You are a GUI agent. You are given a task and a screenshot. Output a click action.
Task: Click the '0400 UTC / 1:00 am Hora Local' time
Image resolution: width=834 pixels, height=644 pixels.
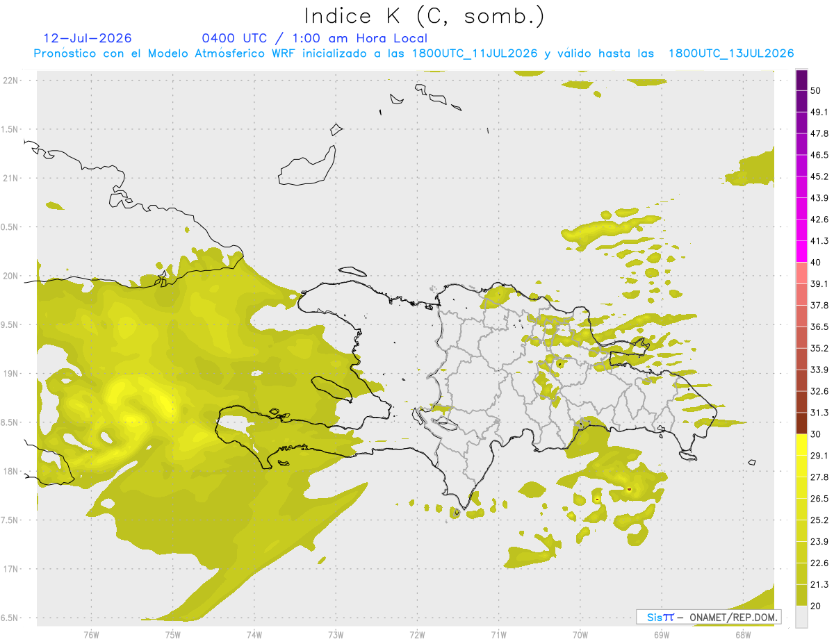315,38
